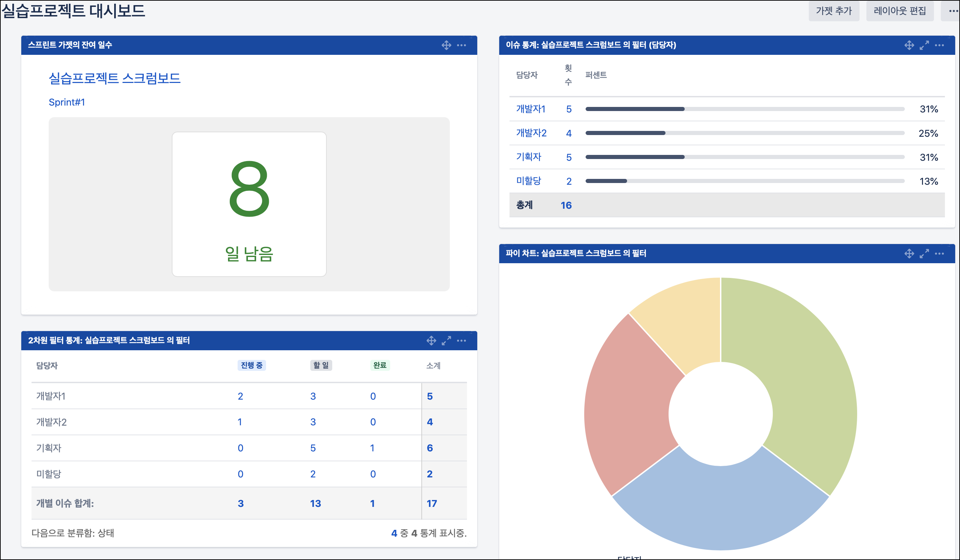The image size is (960, 560).
Task: Maximize the issue statistics gadget
Action: point(924,45)
